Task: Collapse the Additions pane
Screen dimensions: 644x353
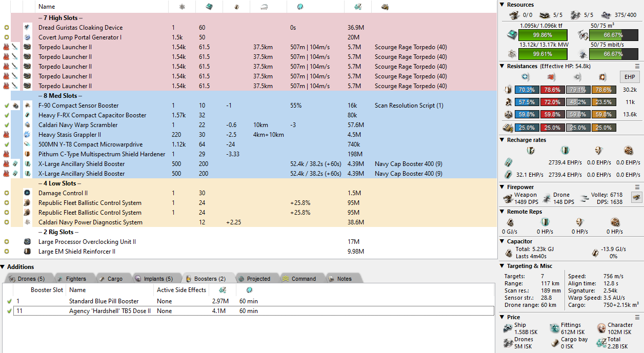Action: tap(3, 267)
